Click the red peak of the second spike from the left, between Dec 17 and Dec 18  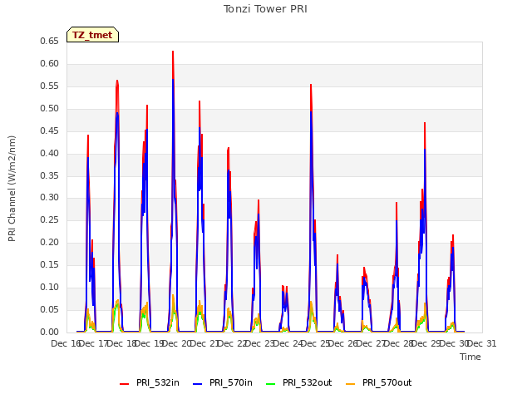tap(117, 81)
